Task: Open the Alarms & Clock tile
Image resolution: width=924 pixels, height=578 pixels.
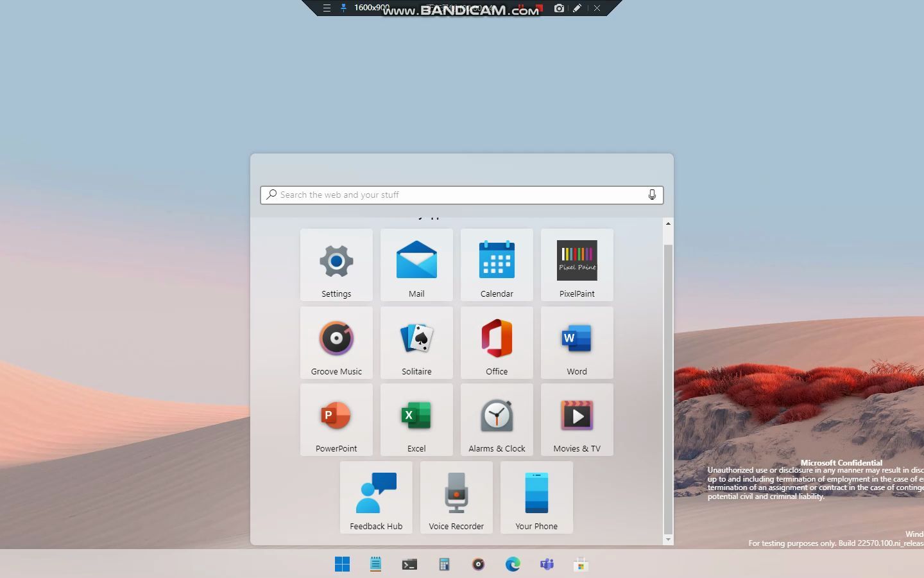Action: 497,419
